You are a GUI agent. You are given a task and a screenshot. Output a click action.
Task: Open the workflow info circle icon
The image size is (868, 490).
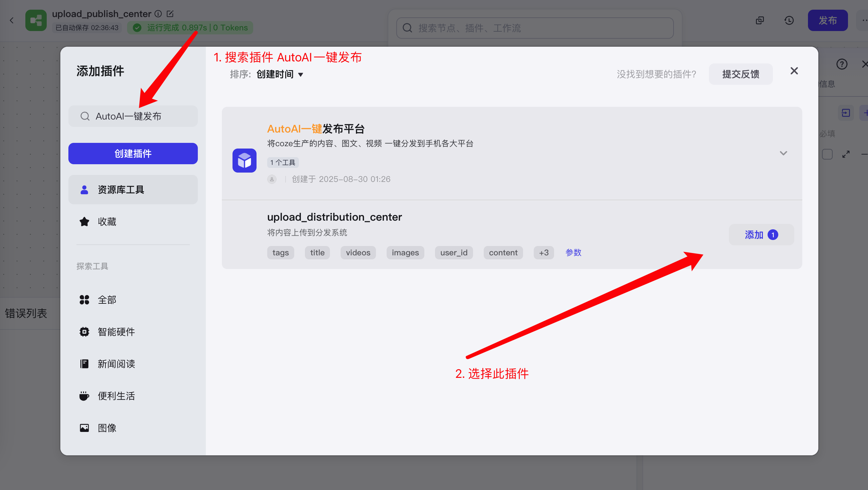158,14
